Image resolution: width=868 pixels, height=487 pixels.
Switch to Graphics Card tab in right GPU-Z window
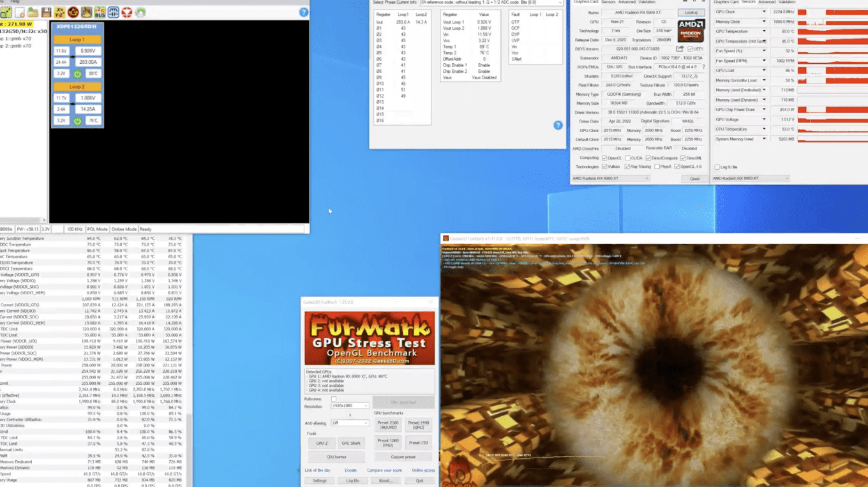(726, 2)
